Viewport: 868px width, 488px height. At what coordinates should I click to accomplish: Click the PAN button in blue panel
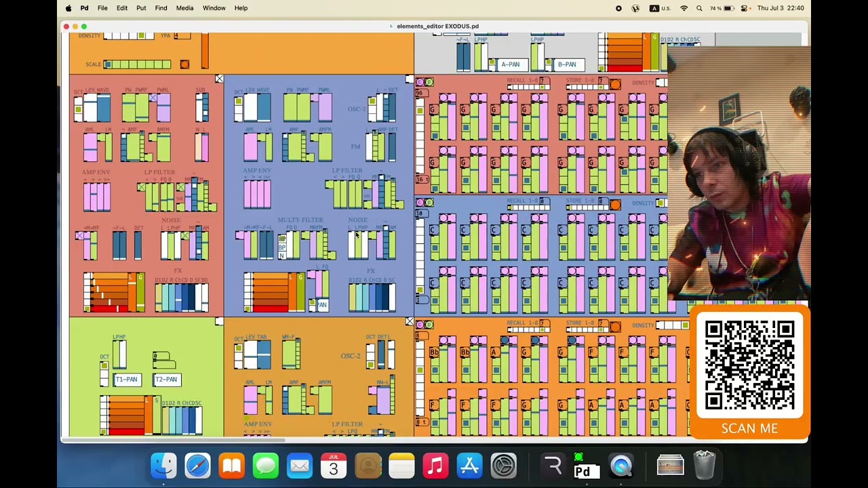click(x=322, y=305)
